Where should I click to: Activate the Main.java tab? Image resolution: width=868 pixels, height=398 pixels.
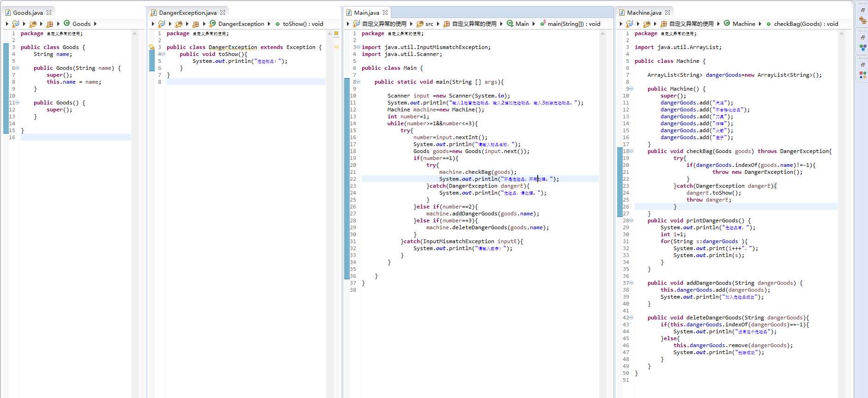pyautogui.click(x=366, y=12)
